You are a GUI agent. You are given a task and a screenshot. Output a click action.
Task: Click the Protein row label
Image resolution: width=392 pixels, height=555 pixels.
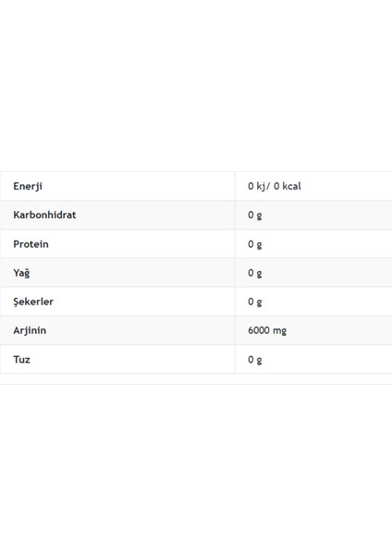click(31, 244)
